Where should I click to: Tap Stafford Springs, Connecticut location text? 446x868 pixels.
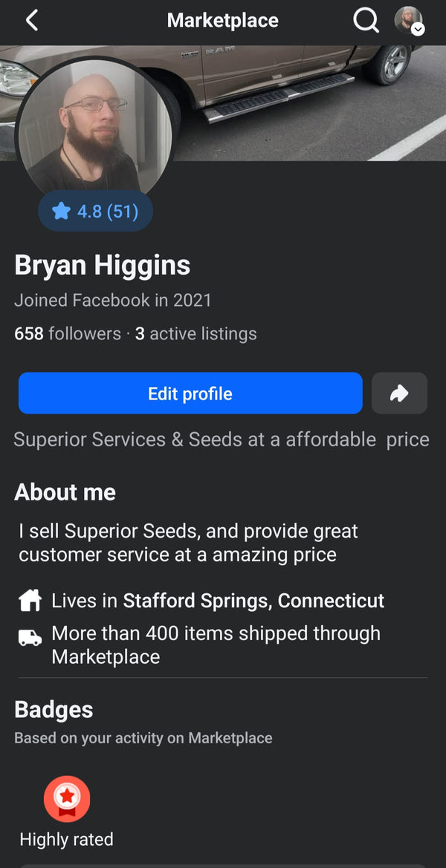[x=253, y=600]
